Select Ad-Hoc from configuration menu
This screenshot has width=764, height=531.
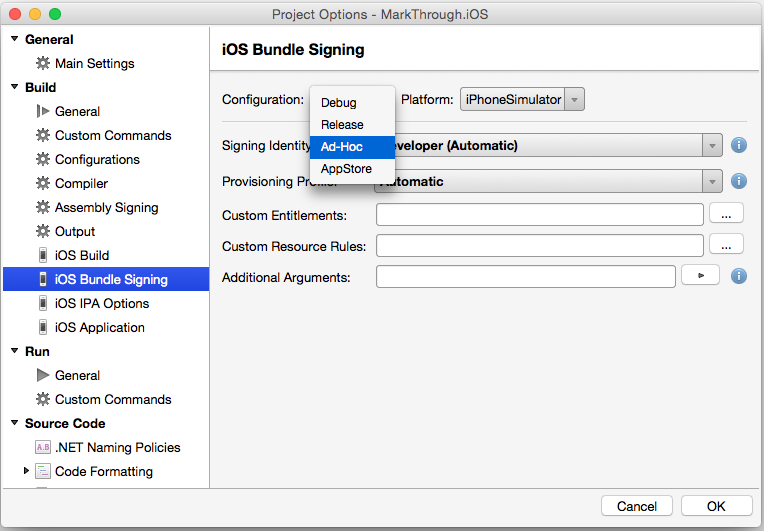(x=342, y=147)
